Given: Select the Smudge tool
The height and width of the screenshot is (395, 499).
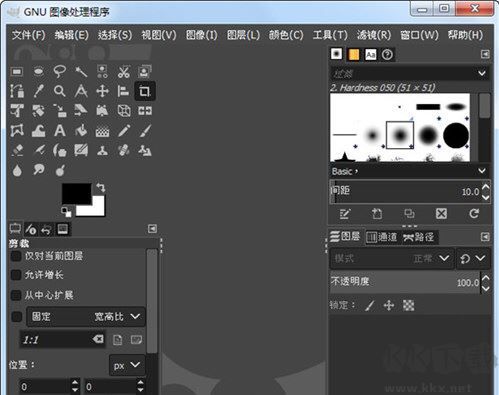Looking at the screenshot, I should (39, 170).
